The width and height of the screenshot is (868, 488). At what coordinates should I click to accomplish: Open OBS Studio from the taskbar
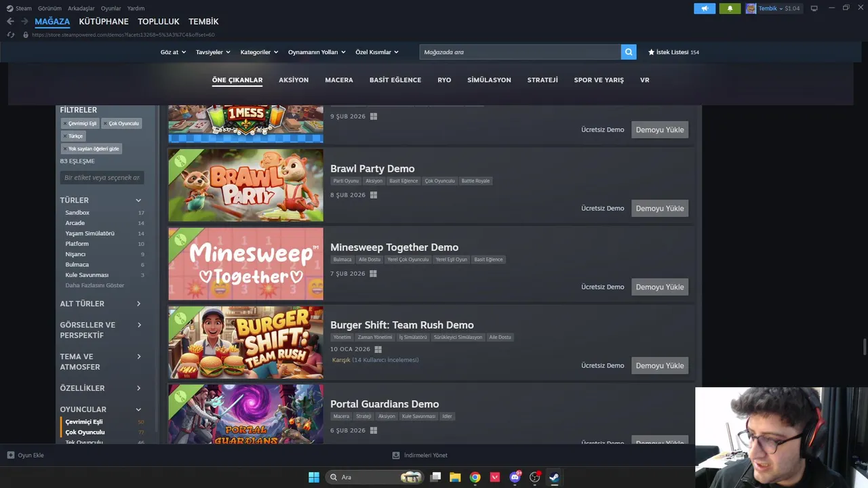[x=535, y=477]
